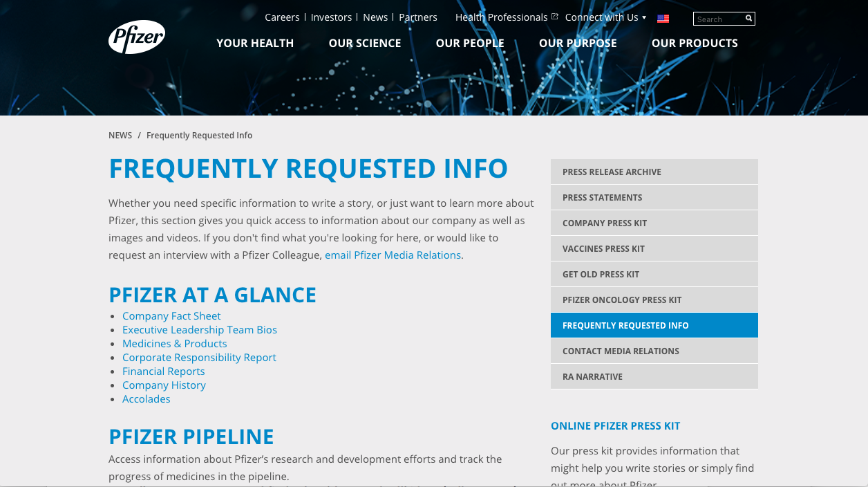Viewport: 868px width, 487px height.
Task: Click the Online Pfizer Press Kit heading
Action: tap(615, 426)
